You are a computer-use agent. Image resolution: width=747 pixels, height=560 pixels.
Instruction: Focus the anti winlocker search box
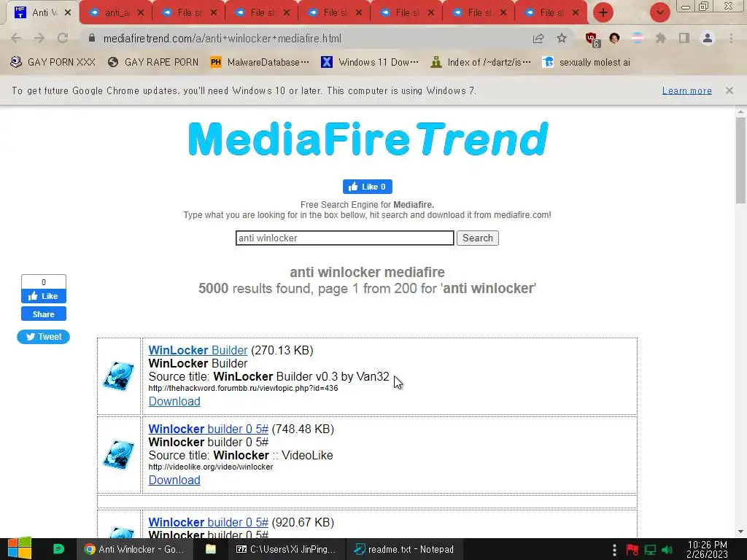pyautogui.click(x=344, y=238)
